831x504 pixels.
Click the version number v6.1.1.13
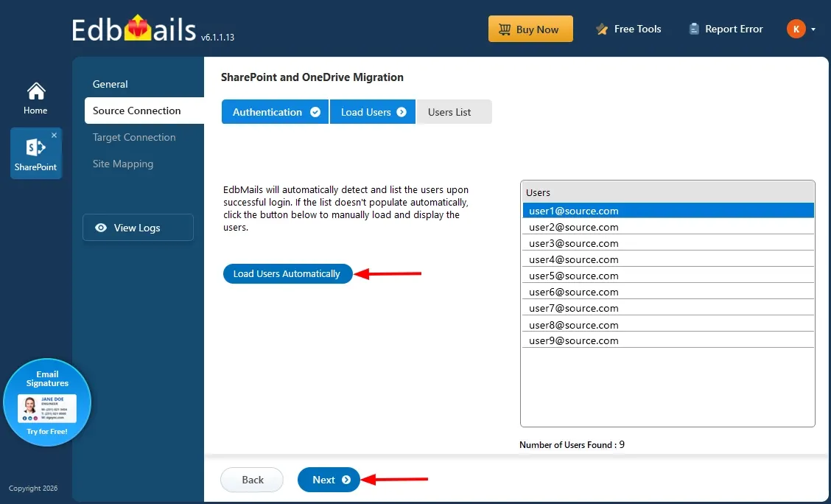tap(218, 38)
